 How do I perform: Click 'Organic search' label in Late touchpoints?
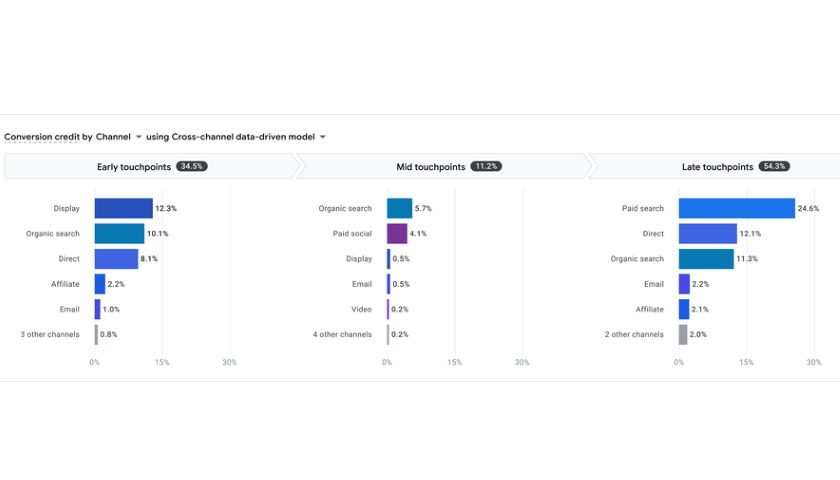coord(637,259)
